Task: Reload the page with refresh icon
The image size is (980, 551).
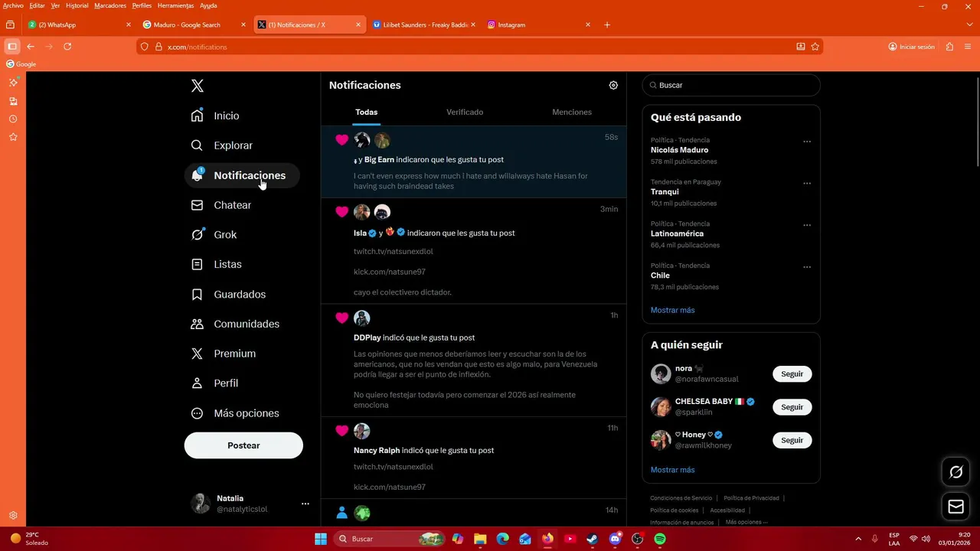Action: click(x=67, y=47)
